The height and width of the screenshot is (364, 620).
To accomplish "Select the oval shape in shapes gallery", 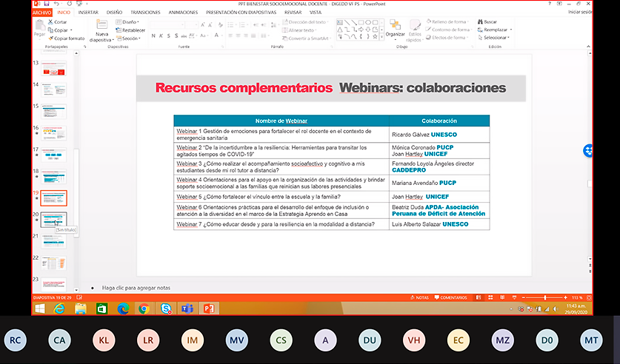I will [368, 22].
